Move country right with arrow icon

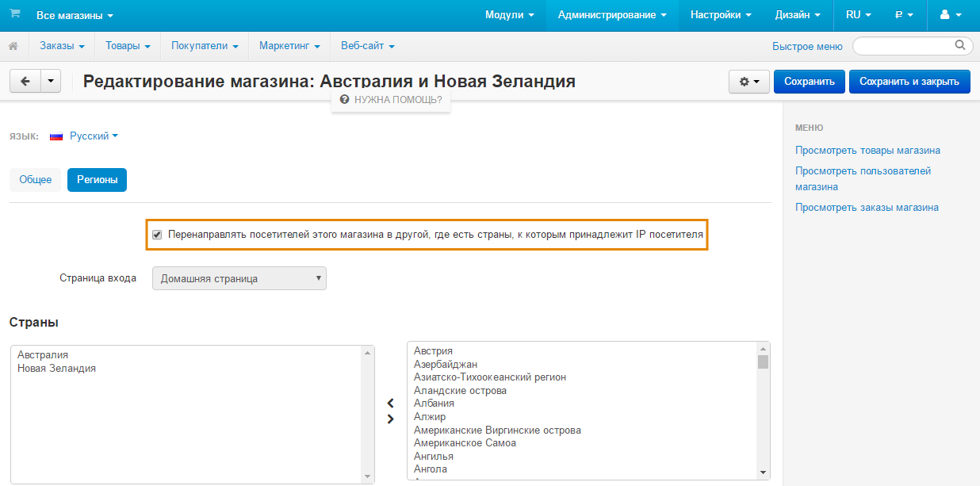[390, 419]
